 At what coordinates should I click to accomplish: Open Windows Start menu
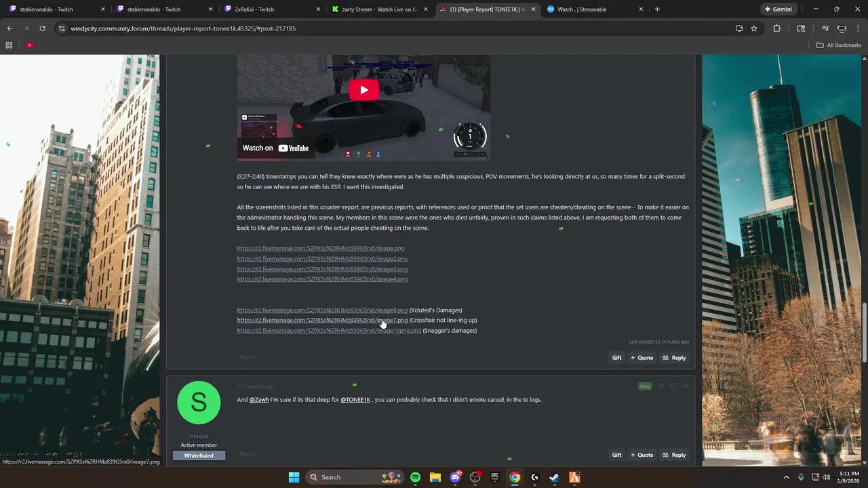[294, 477]
